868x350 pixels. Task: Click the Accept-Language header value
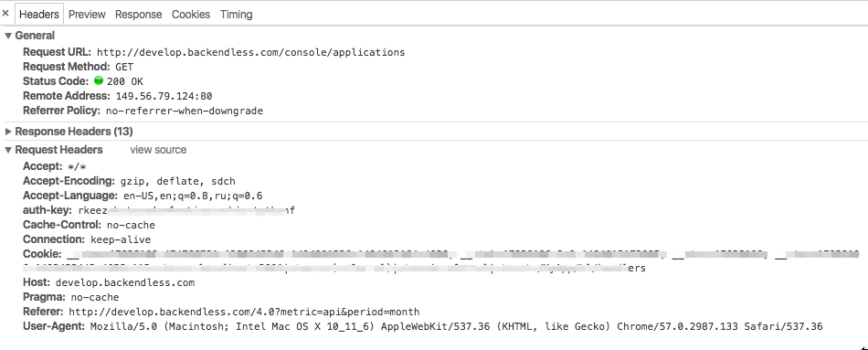193,196
